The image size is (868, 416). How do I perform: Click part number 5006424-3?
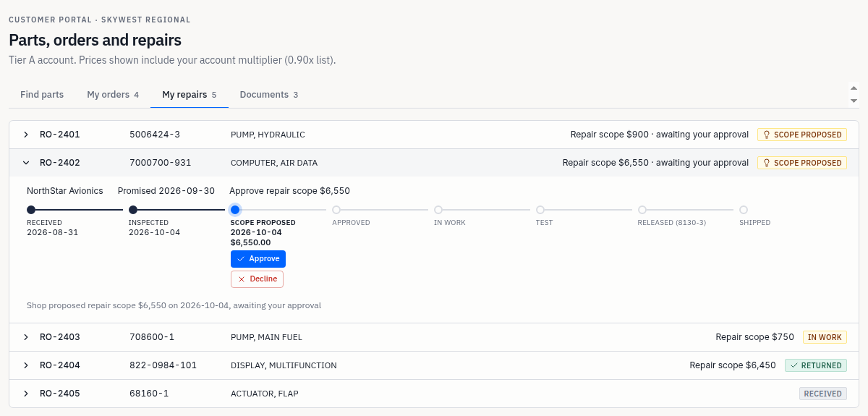pyautogui.click(x=155, y=135)
